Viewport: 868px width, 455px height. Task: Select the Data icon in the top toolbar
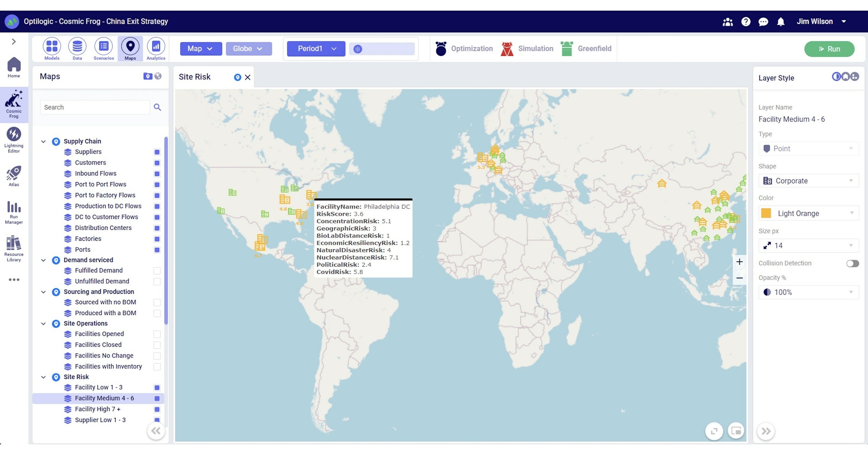point(77,48)
